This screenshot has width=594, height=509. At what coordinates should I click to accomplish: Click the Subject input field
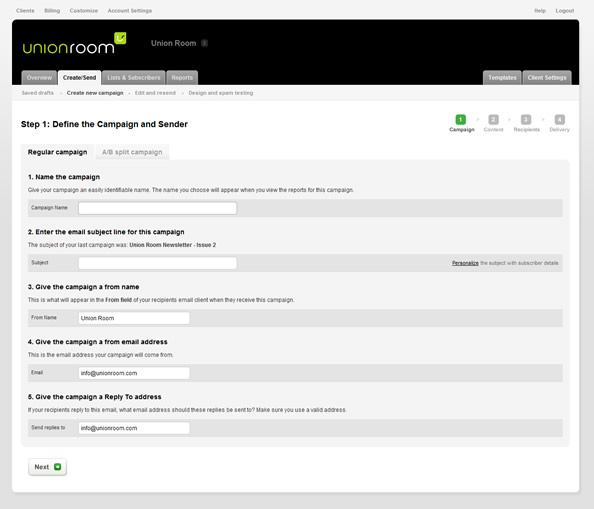click(x=158, y=263)
